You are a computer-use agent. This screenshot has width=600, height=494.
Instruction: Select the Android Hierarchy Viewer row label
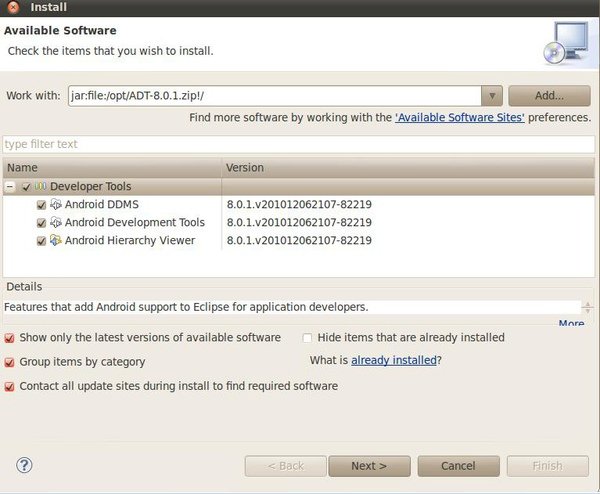pos(130,240)
